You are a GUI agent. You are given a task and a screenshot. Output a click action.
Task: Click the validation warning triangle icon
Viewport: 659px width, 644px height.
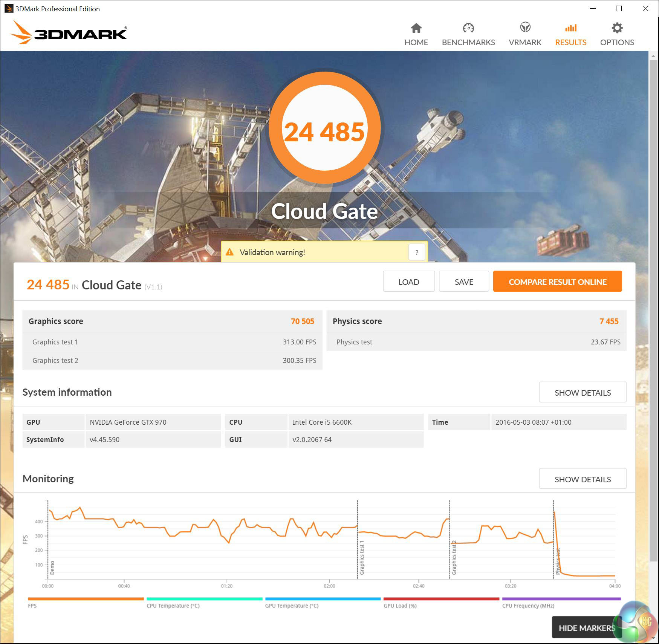[x=229, y=252]
